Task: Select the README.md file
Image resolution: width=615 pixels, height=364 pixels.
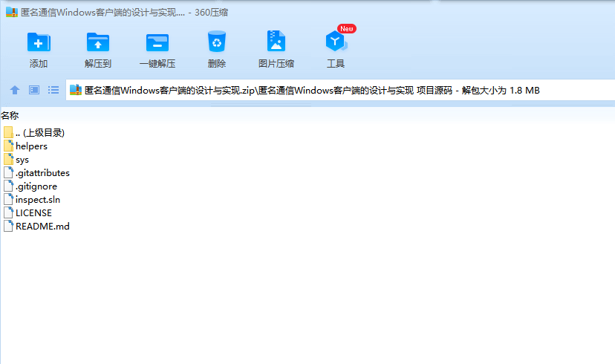Action: coord(36,226)
